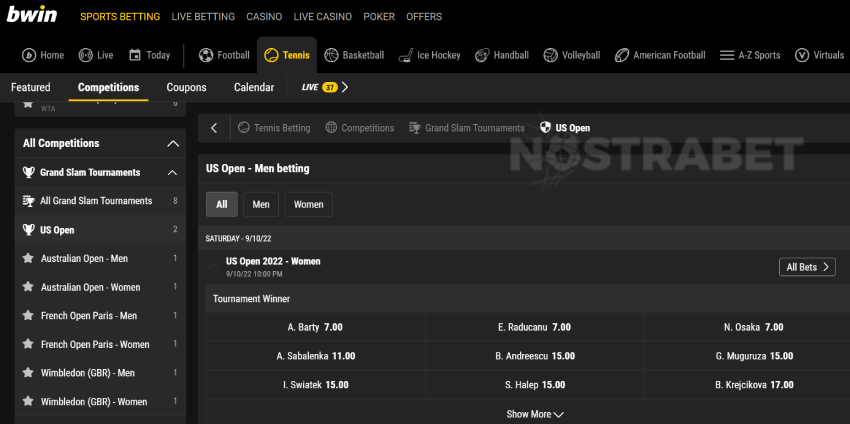Screen dimensions: 850x424
Task: Click the Competitions globe breadcrumb icon
Action: click(331, 128)
